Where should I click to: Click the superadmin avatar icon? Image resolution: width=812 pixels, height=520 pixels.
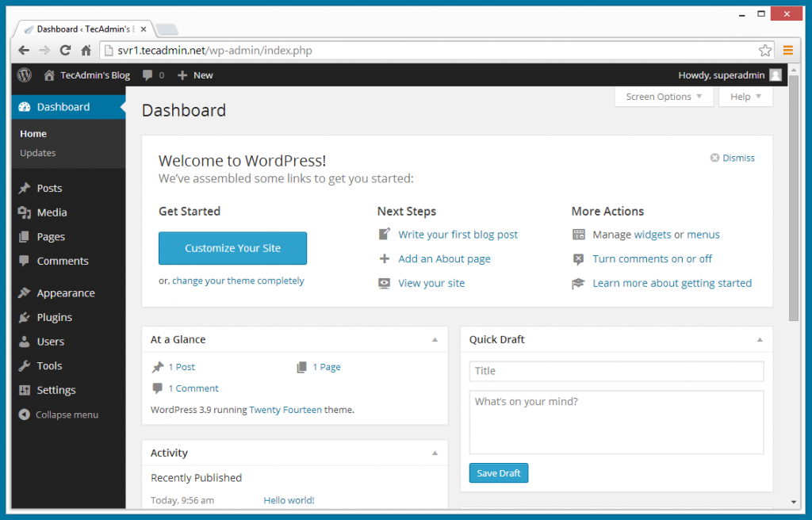tap(775, 75)
